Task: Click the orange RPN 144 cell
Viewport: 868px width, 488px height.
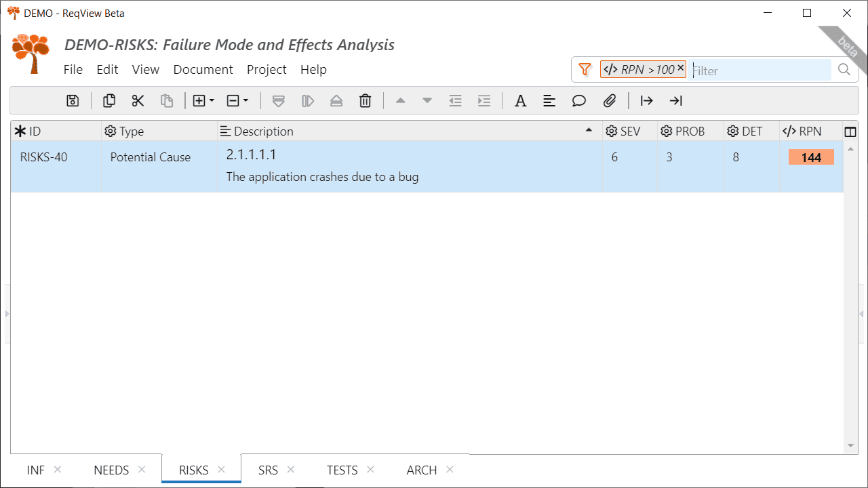Action: coord(811,157)
